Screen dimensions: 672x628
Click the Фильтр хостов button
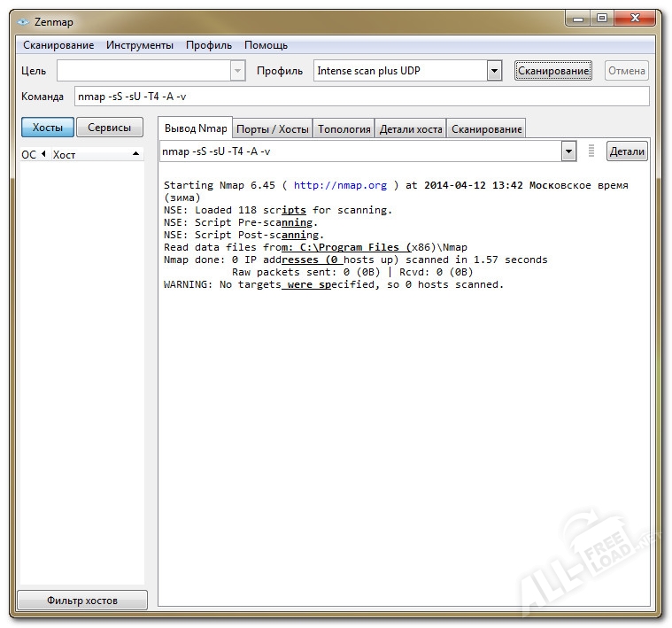tap(82, 601)
